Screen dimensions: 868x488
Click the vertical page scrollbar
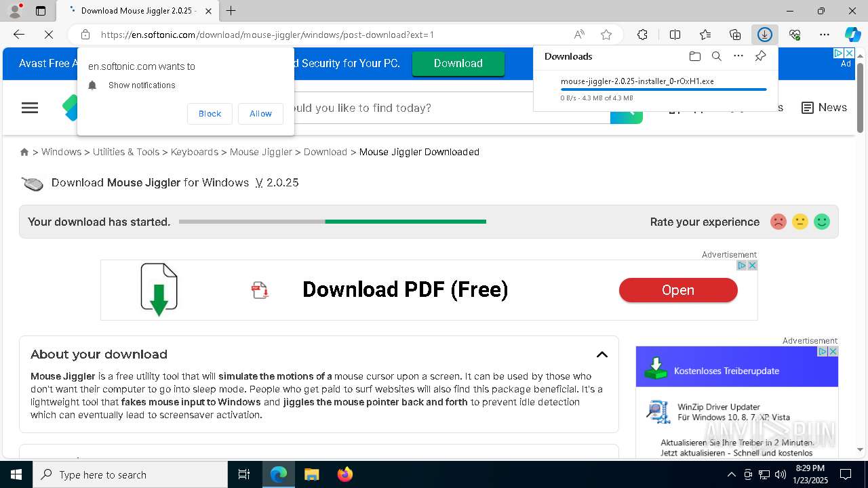coord(860,98)
